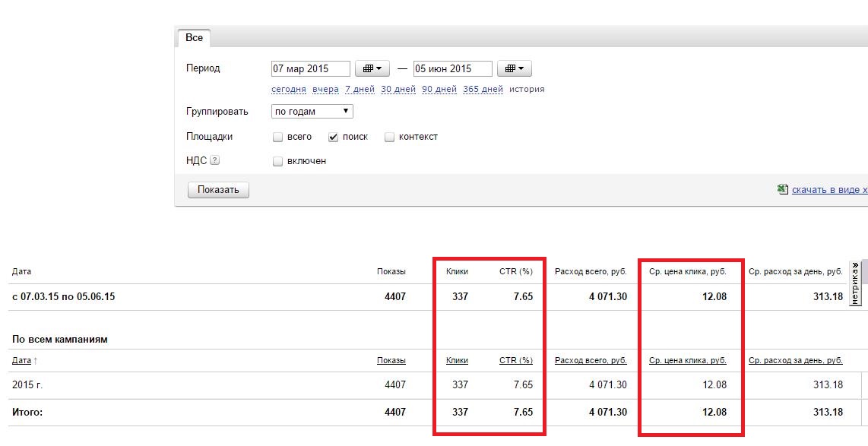Click the Показать button

coord(218,190)
